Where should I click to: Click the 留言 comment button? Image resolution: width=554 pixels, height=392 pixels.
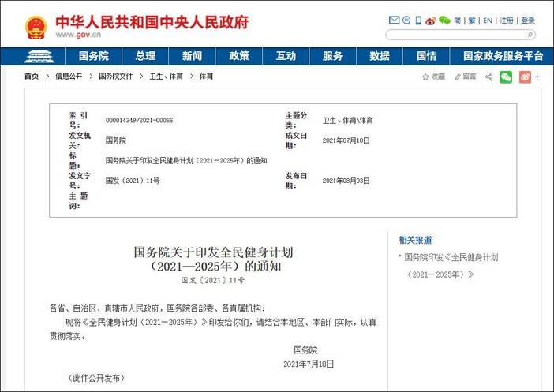coord(465,77)
